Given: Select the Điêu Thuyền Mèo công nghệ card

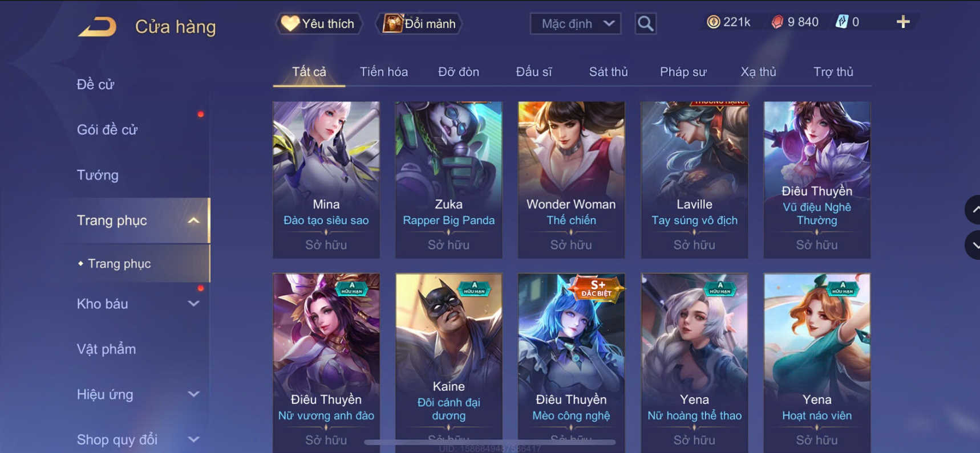Looking at the screenshot, I should pyautogui.click(x=571, y=360).
